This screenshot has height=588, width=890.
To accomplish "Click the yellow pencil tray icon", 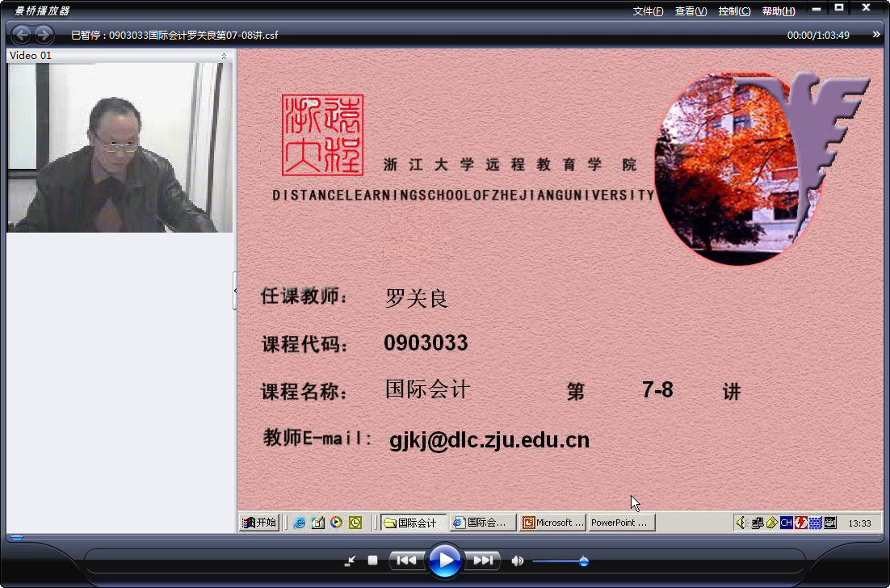I will click(x=772, y=523).
